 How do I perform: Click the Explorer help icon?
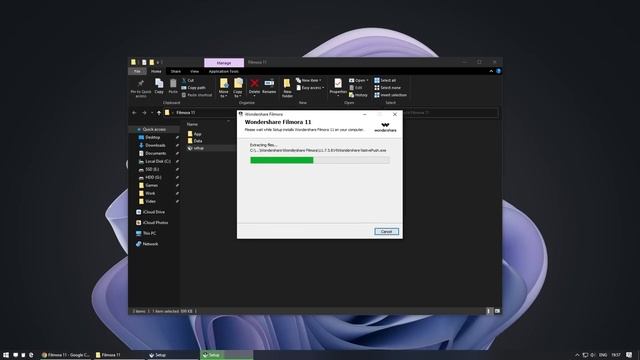coord(498,71)
